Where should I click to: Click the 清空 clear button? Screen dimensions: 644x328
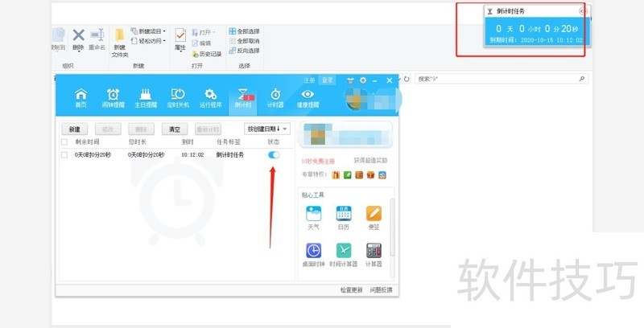pos(175,129)
